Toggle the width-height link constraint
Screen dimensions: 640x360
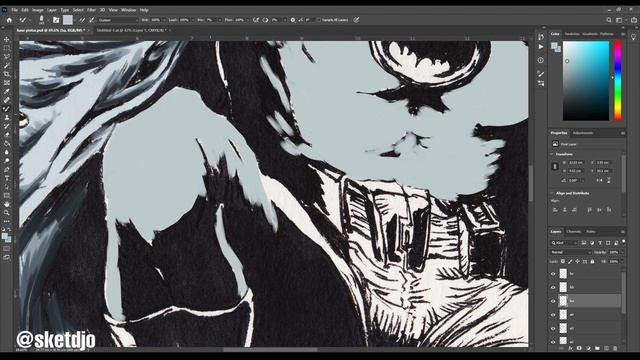point(555,167)
